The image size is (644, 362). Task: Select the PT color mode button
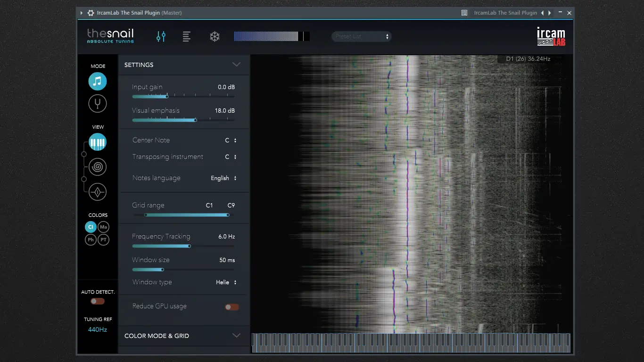click(x=104, y=240)
